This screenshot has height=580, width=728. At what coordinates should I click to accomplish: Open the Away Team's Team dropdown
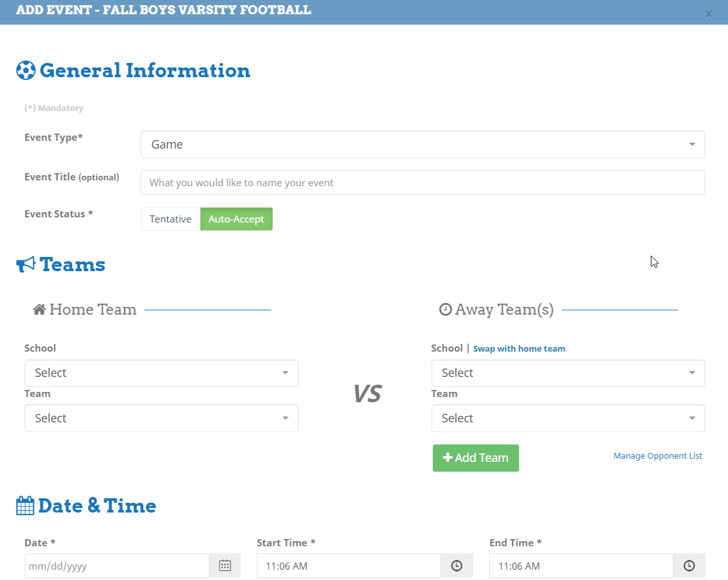tap(568, 418)
